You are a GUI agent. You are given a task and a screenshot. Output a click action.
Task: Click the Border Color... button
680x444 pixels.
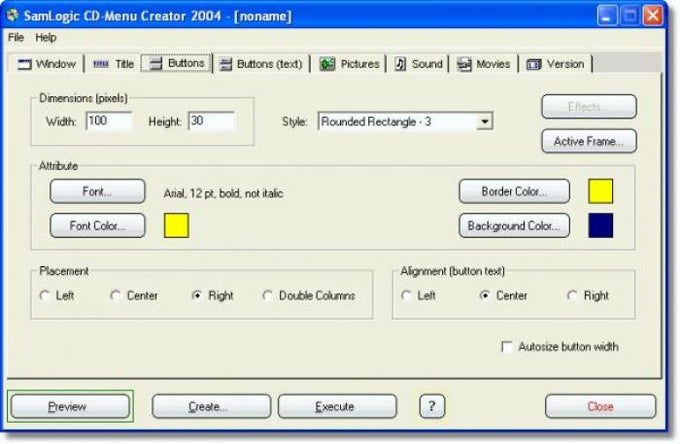tap(514, 191)
